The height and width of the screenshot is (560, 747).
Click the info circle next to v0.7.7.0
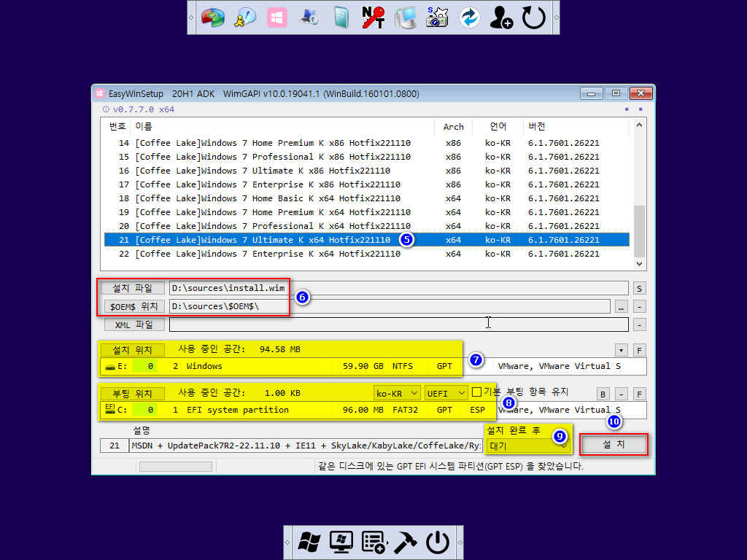[106, 109]
